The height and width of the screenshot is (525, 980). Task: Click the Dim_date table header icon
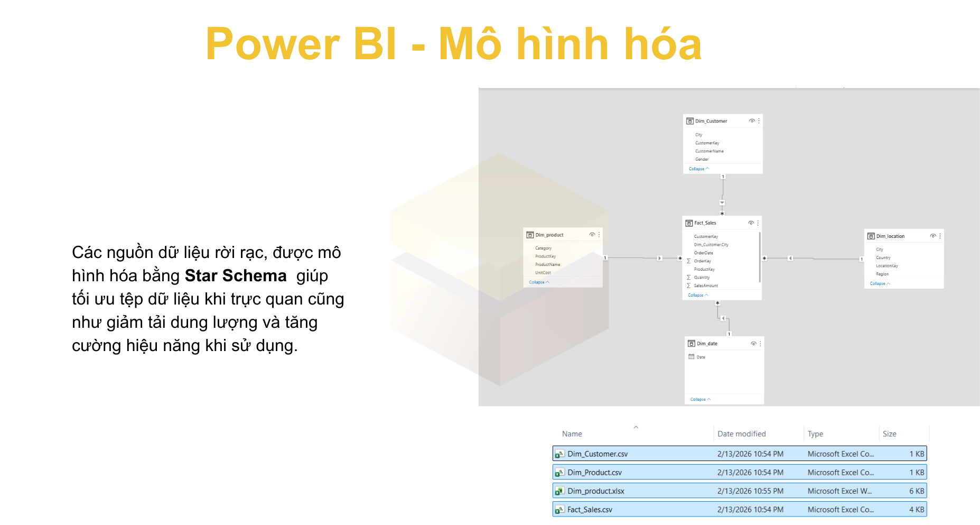pyautogui.click(x=692, y=344)
